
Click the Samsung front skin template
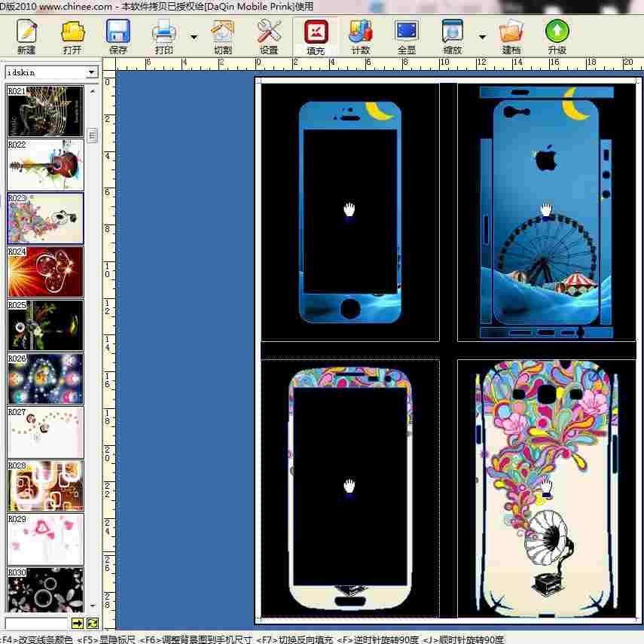[350, 489]
